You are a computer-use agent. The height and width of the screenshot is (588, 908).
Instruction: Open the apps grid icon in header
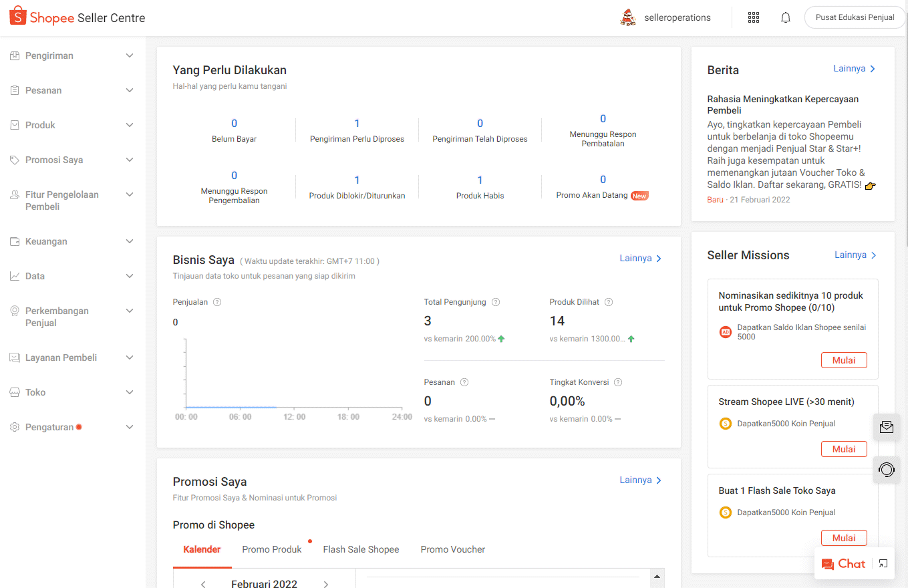754,18
